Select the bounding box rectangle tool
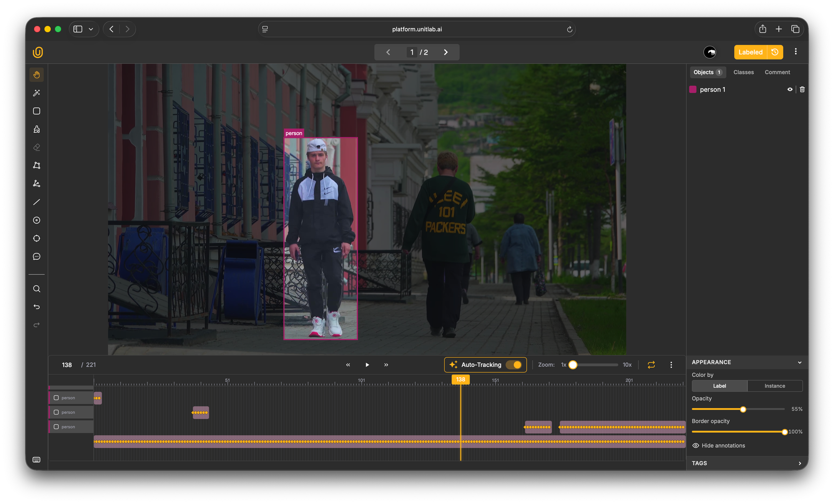834x504 pixels. pos(37,111)
